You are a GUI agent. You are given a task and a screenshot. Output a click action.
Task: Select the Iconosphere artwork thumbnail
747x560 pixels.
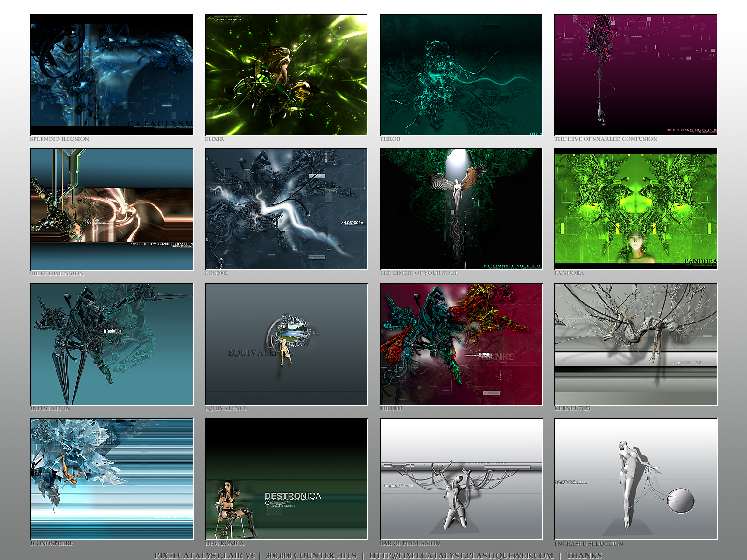(x=112, y=479)
